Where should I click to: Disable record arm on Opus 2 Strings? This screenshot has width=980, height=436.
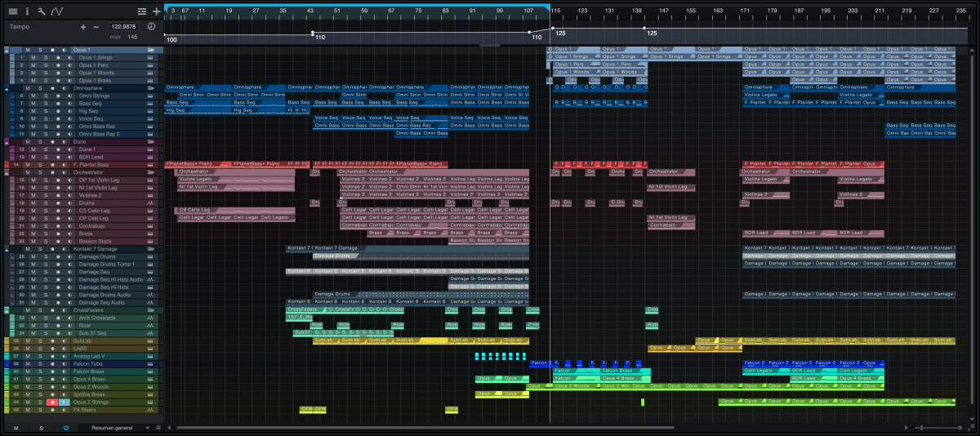point(52,403)
